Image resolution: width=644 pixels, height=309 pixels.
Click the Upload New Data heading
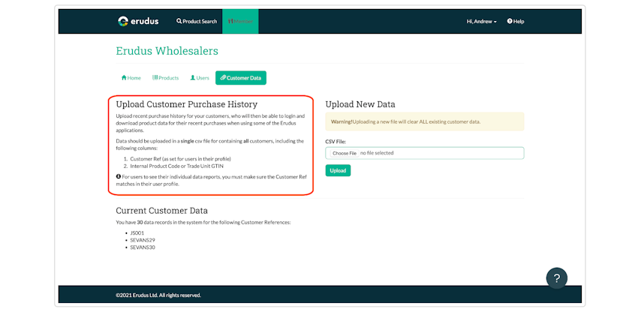pyautogui.click(x=360, y=104)
